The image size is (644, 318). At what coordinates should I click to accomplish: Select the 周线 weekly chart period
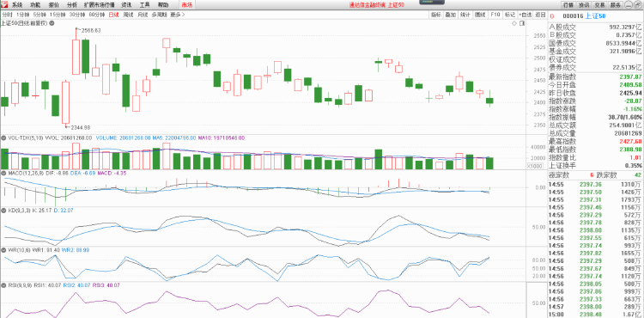[x=128, y=15]
